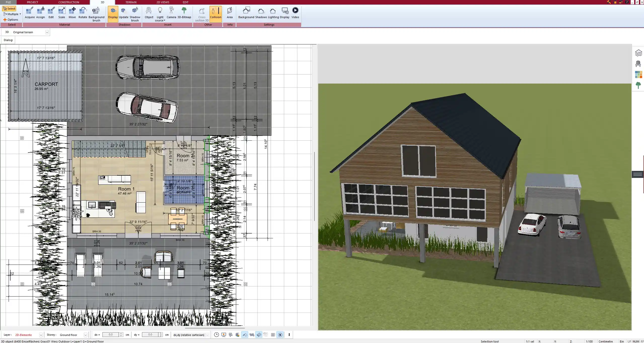The height and width of the screenshot is (343, 644).
Task: Open the FILE menu
Action: (x=8, y=2)
